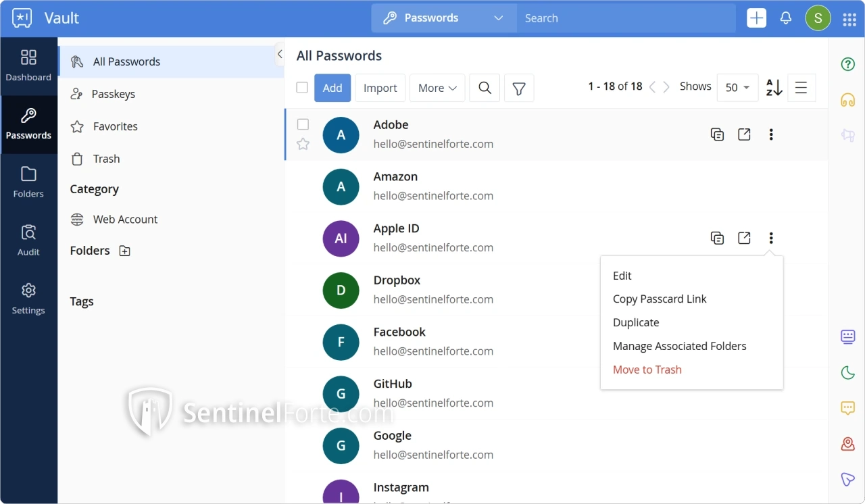Open the three-dot menu for Adobe

coord(771,134)
